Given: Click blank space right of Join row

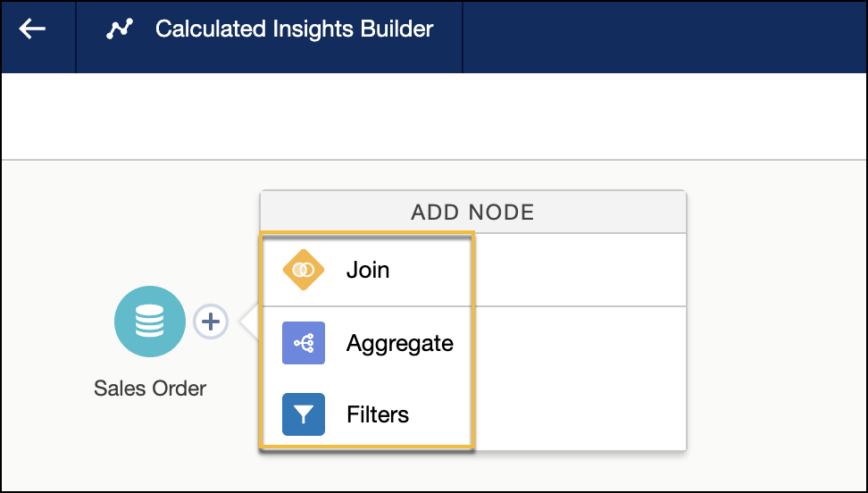Looking at the screenshot, I should (579, 270).
